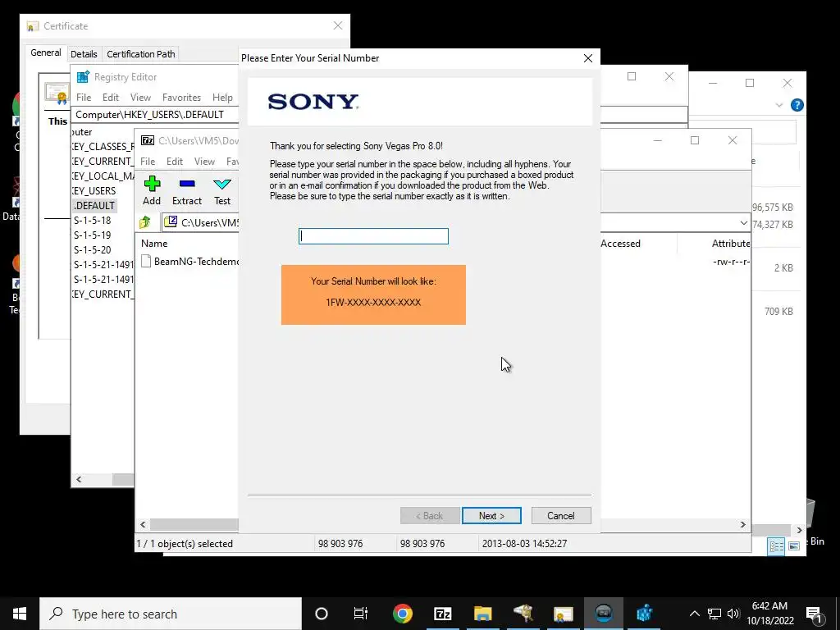Open File Explorer from the taskbar

[482, 614]
